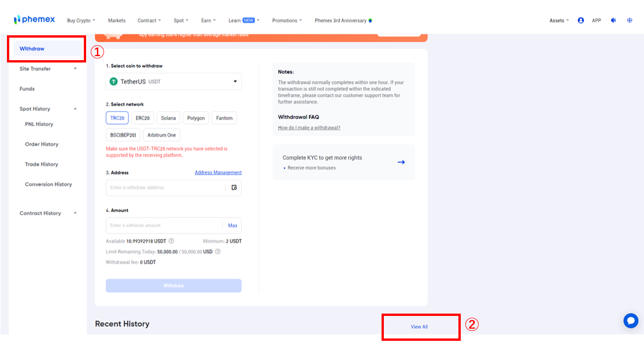Select the Arbitrum One network

(161, 135)
